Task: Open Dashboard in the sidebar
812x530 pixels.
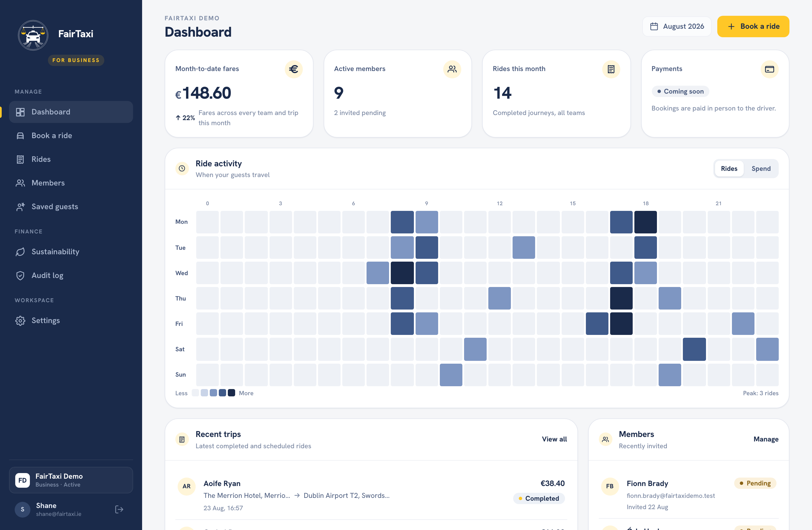Action: click(71, 112)
